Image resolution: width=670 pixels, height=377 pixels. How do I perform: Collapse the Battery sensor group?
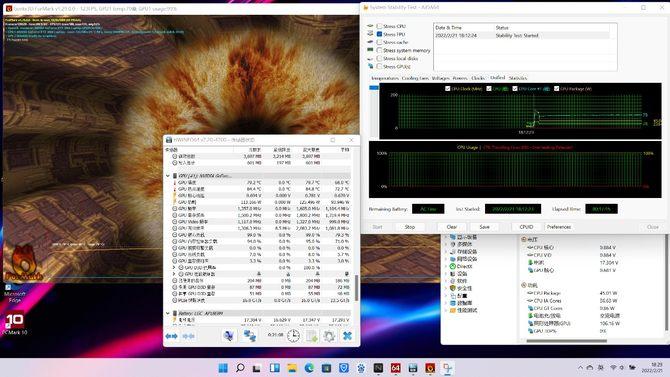[x=168, y=313]
